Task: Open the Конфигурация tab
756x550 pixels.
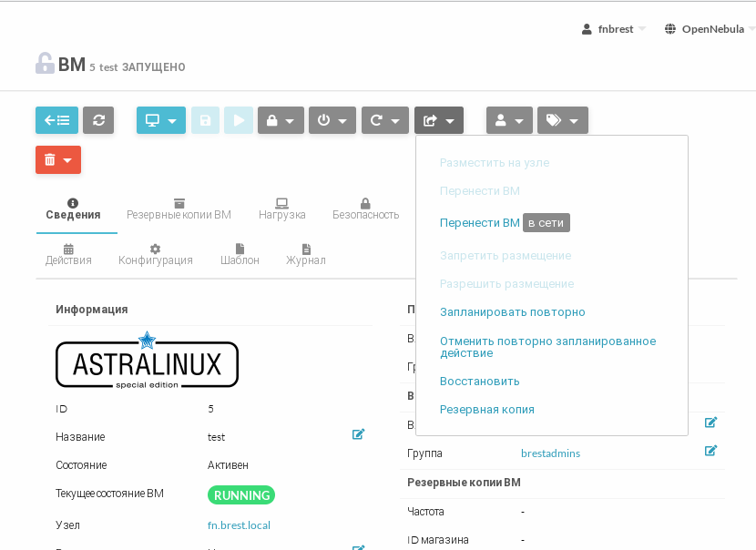Action: point(155,254)
